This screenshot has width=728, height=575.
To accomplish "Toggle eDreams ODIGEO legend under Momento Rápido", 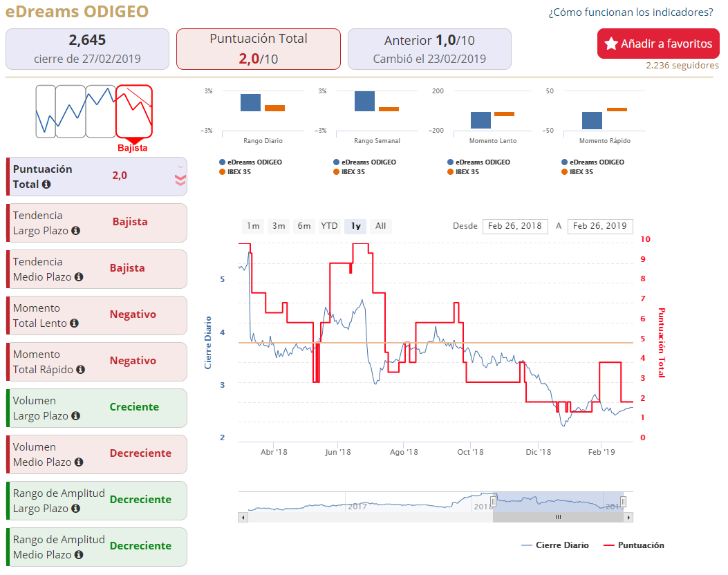I will tap(593, 162).
